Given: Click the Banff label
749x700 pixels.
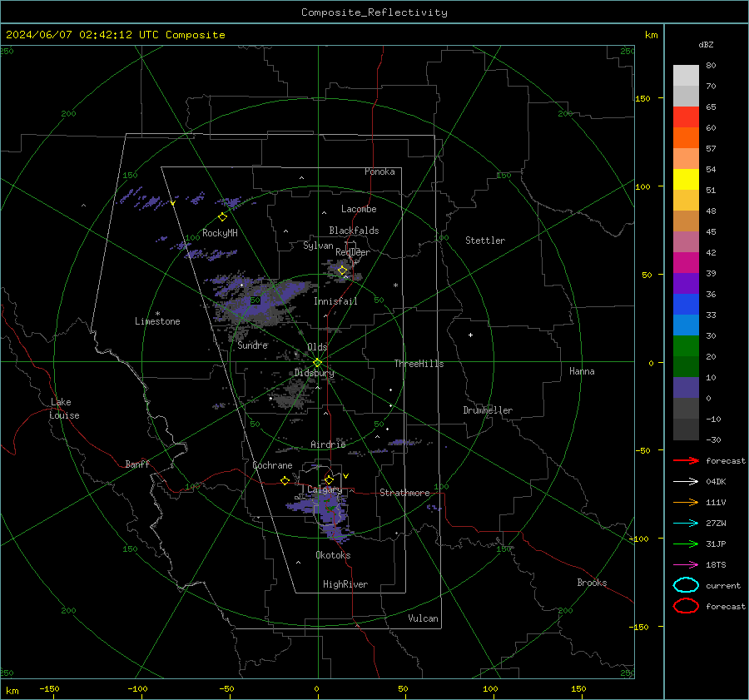Looking at the screenshot, I should pyautogui.click(x=137, y=464).
